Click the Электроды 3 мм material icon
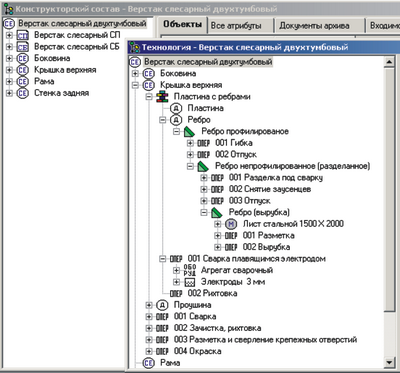 click(x=190, y=282)
